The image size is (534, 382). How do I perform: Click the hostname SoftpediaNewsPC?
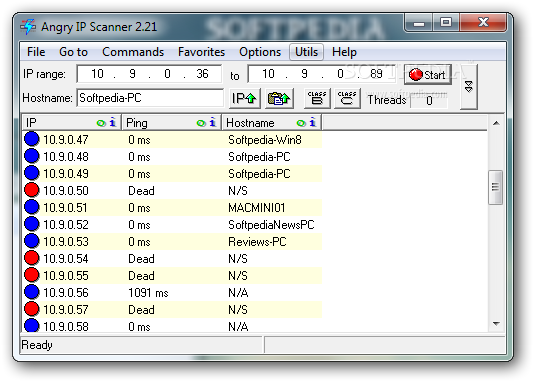click(x=271, y=225)
